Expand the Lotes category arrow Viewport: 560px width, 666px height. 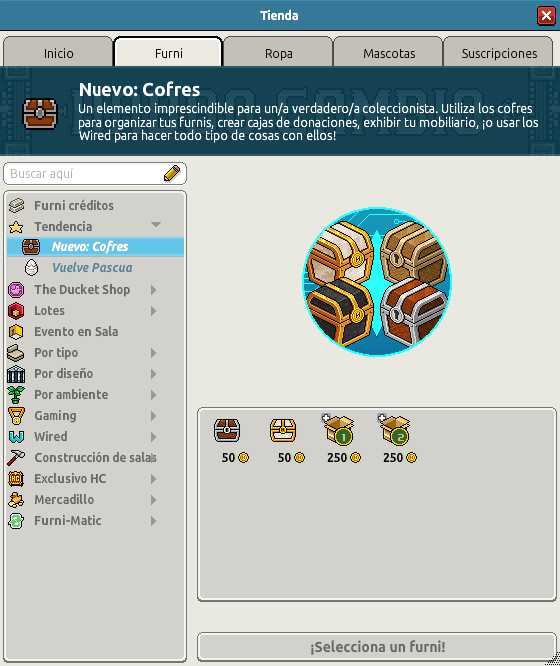point(154,311)
